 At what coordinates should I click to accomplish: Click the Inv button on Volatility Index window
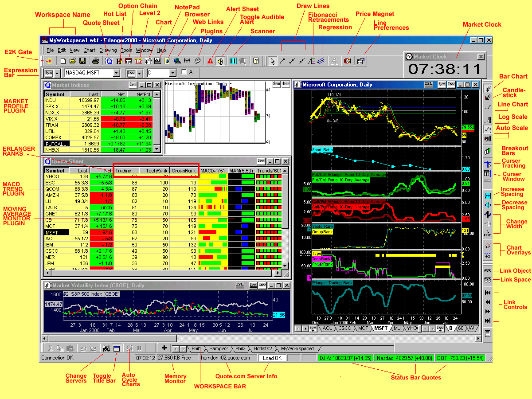(x=262, y=285)
